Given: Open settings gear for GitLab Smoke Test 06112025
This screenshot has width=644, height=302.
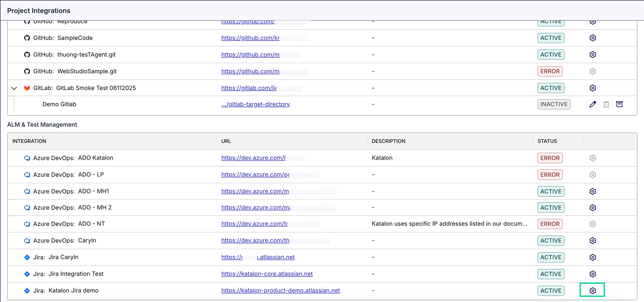Looking at the screenshot, I should (592, 88).
